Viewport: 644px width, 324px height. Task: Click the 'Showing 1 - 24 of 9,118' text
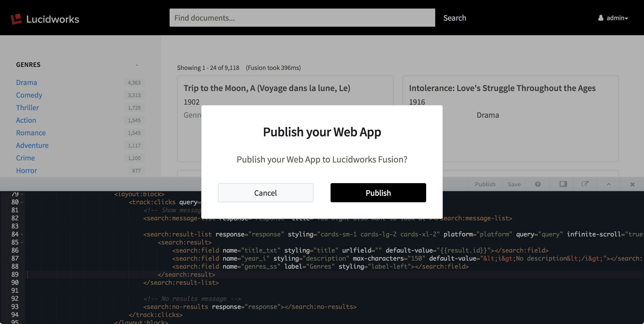(x=208, y=68)
